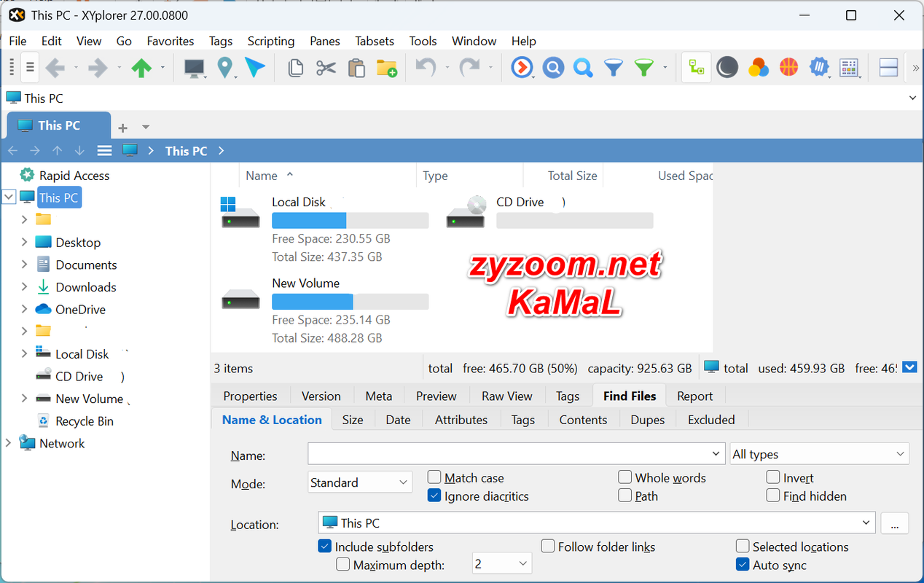Click the green funnel filter icon
Image resolution: width=924 pixels, height=583 pixels.
(x=644, y=69)
